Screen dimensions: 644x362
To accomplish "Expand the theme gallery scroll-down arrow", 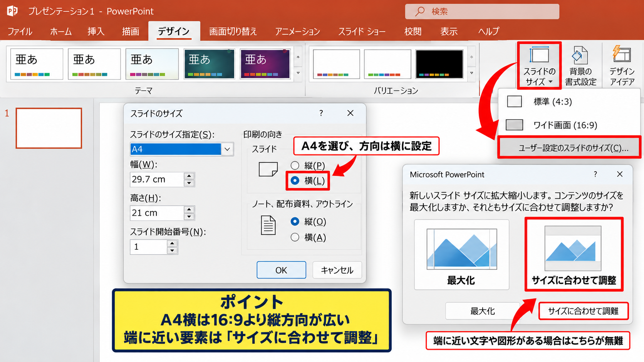I will pos(298,73).
